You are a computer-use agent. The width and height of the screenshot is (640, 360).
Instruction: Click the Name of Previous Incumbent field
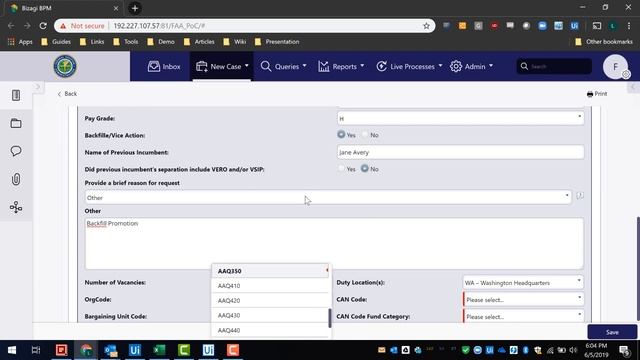tap(460, 152)
